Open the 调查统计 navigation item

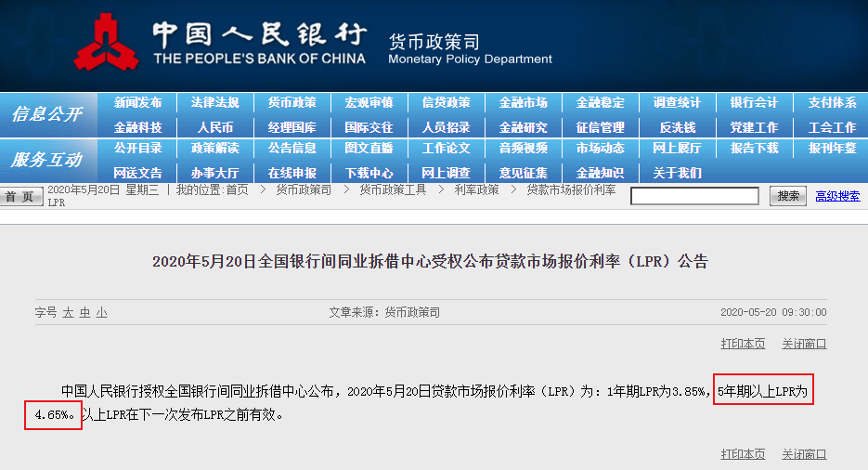[x=677, y=103]
